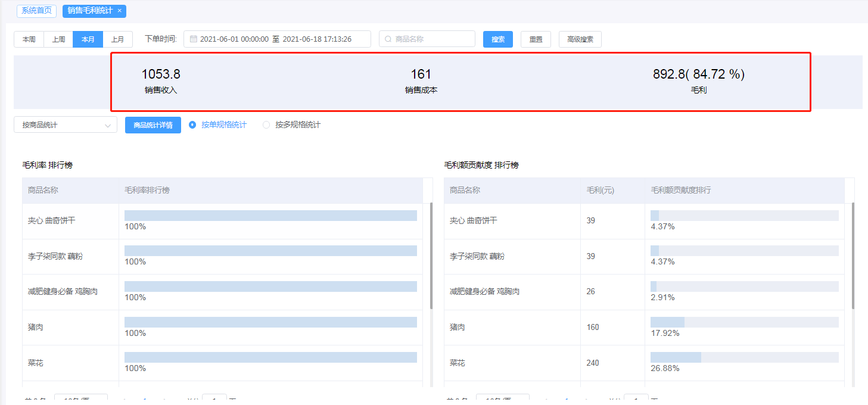Switch the period filter to 本周

(29, 39)
